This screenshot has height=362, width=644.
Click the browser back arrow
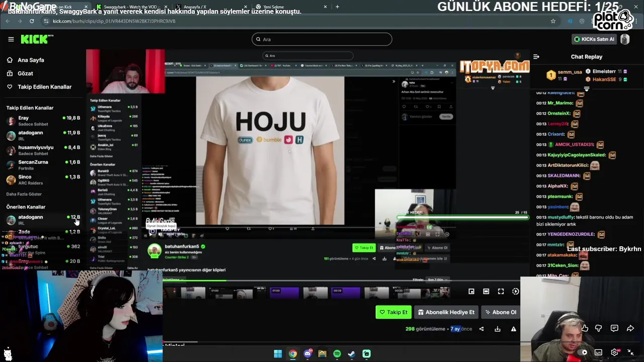pos(8,21)
